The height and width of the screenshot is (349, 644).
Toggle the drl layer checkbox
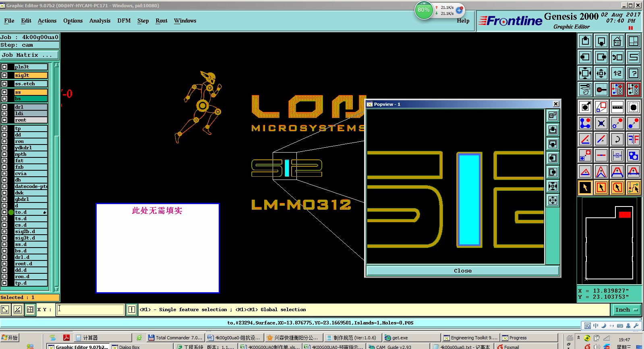click(x=4, y=107)
